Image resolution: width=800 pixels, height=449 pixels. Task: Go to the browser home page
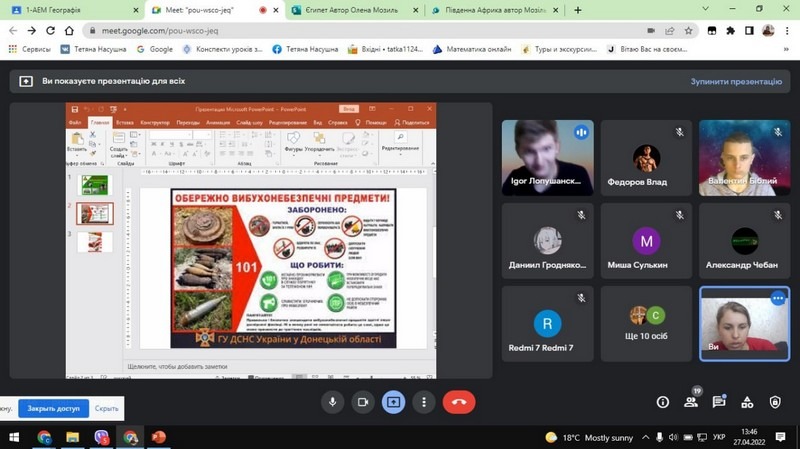(69, 31)
